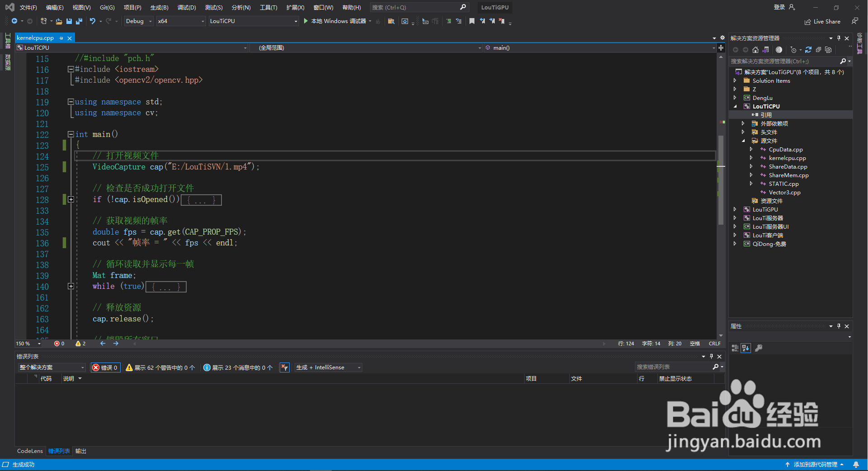Click the Solution Explorer search box
868x471 pixels.
coord(786,61)
